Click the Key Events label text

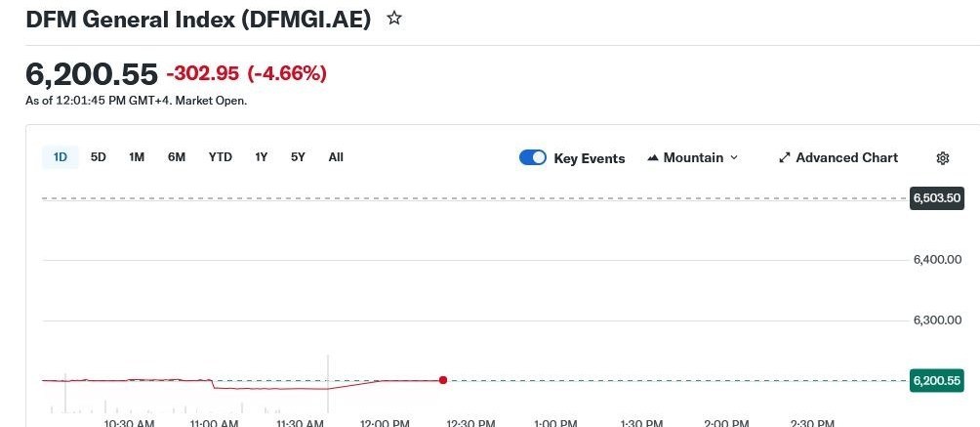click(590, 158)
